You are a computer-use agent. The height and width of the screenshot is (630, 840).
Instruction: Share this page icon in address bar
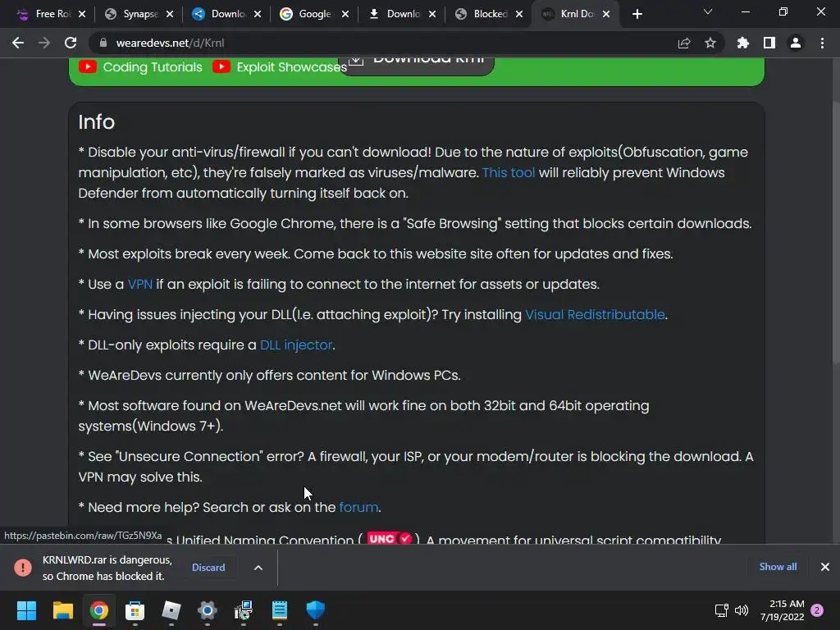684,43
